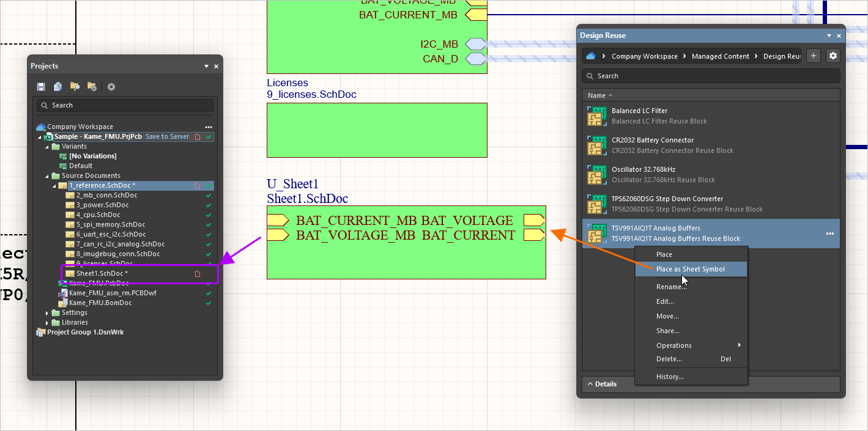
Task: Click the cloud icon in Design Reuse breadcrumb
Action: coord(590,56)
